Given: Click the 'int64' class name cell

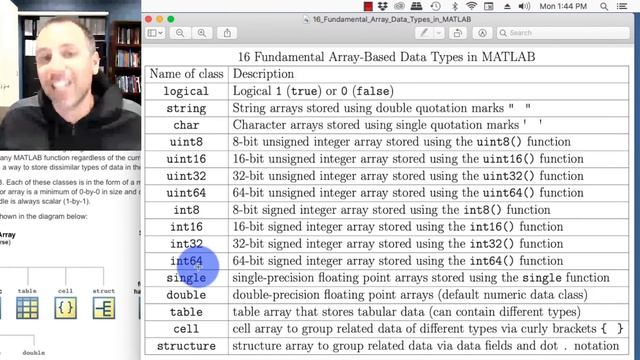Looking at the screenshot, I should 186,261.
